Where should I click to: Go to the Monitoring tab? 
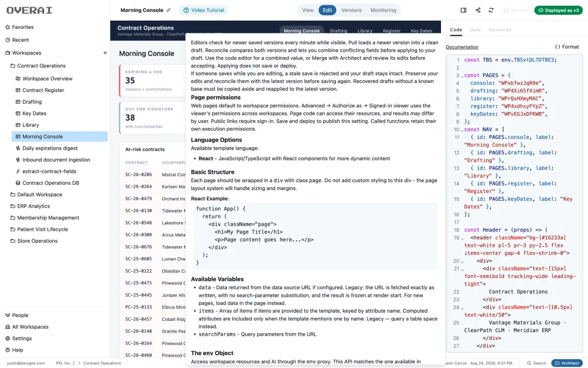click(x=383, y=10)
